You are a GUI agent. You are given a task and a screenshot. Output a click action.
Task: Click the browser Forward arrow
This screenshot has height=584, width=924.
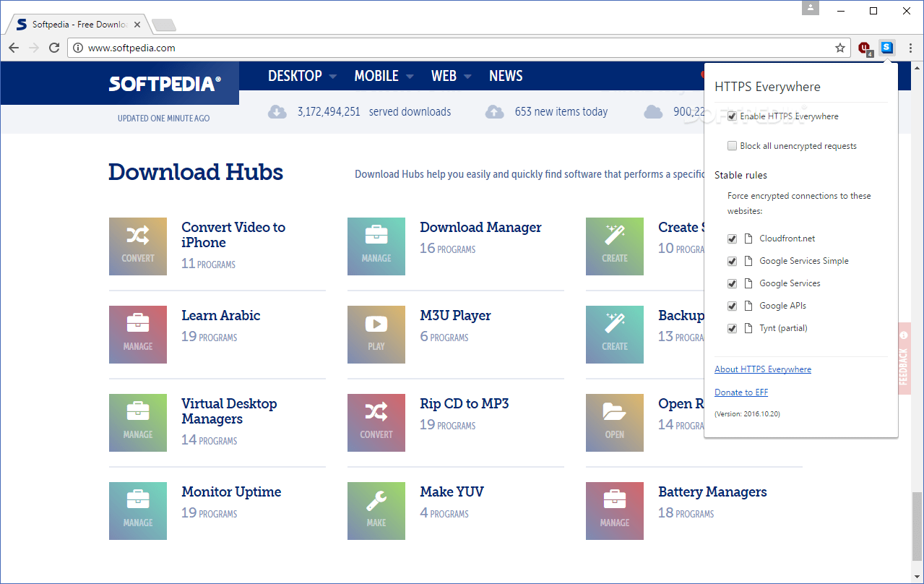tap(34, 48)
